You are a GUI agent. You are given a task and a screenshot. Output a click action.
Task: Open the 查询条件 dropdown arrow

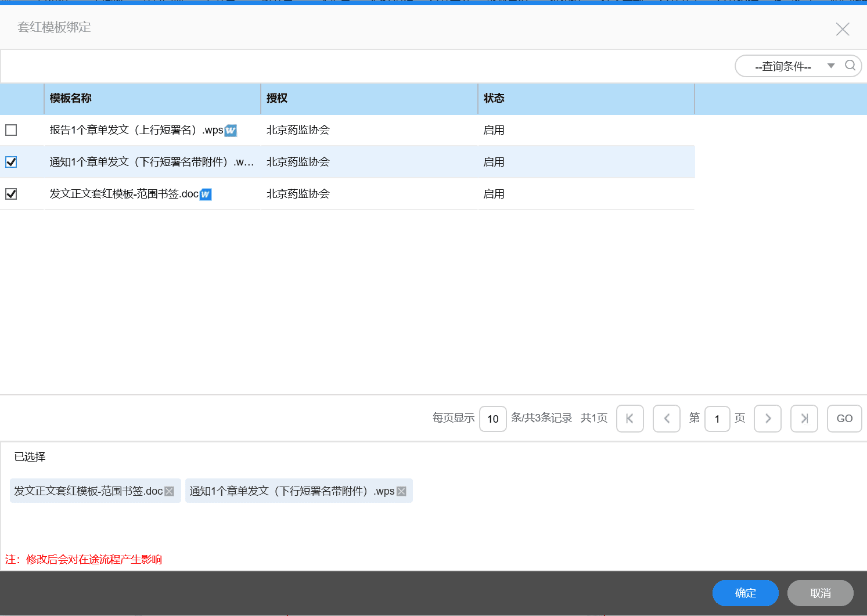coord(831,66)
